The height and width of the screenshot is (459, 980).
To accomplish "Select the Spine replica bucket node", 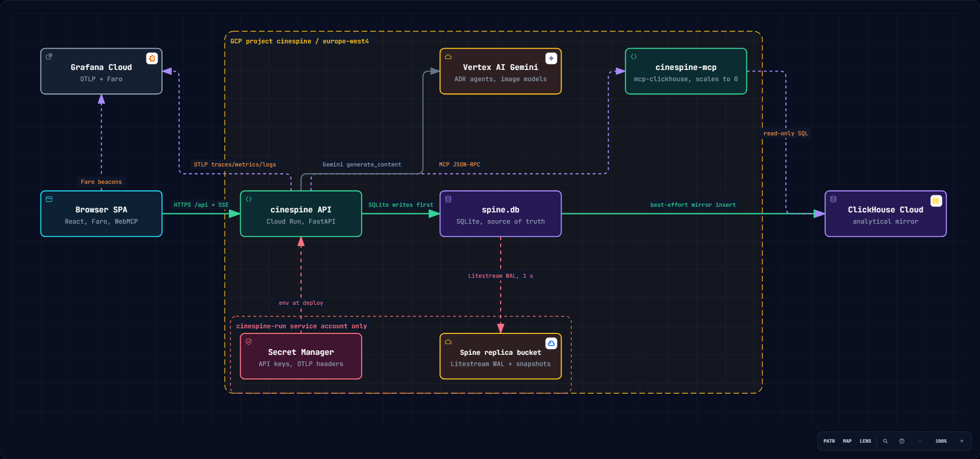I will (501, 356).
